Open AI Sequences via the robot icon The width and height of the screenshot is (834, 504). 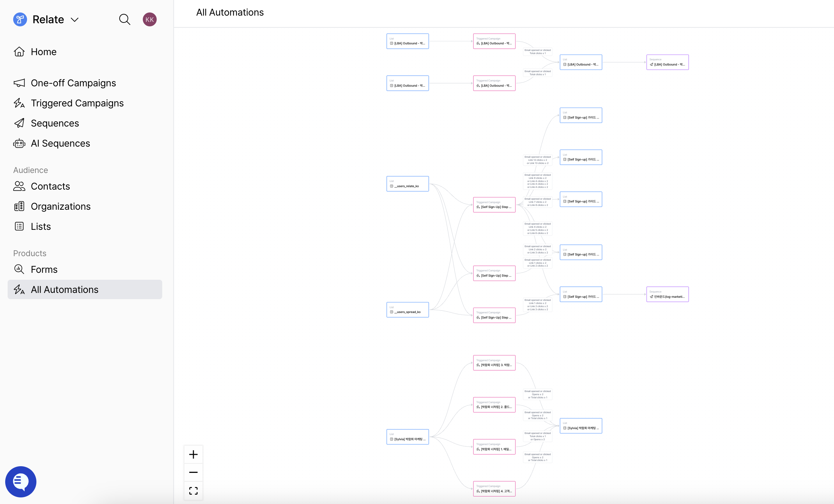coord(20,143)
